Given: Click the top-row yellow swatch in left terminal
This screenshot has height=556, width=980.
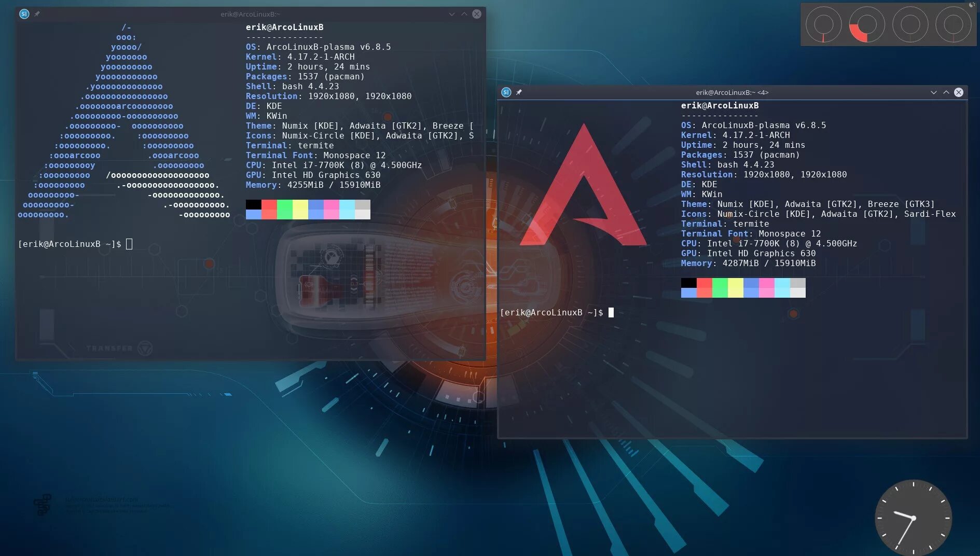Looking at the screenshot, I should tap(300, 204).
